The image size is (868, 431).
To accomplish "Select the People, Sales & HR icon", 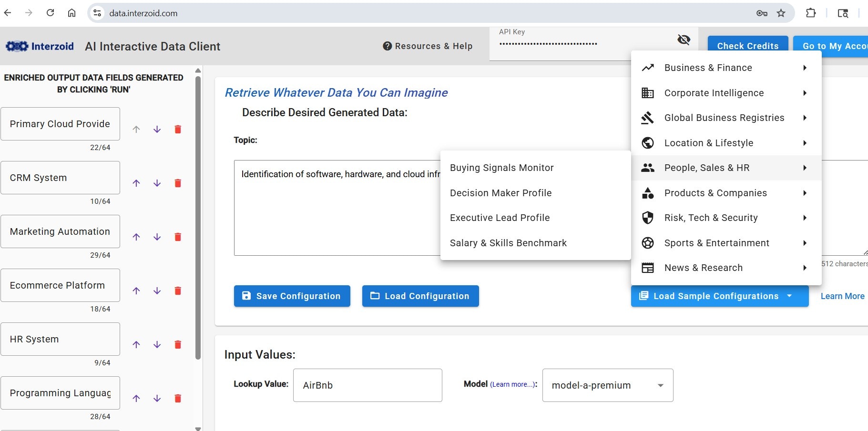I will [648, 168].
